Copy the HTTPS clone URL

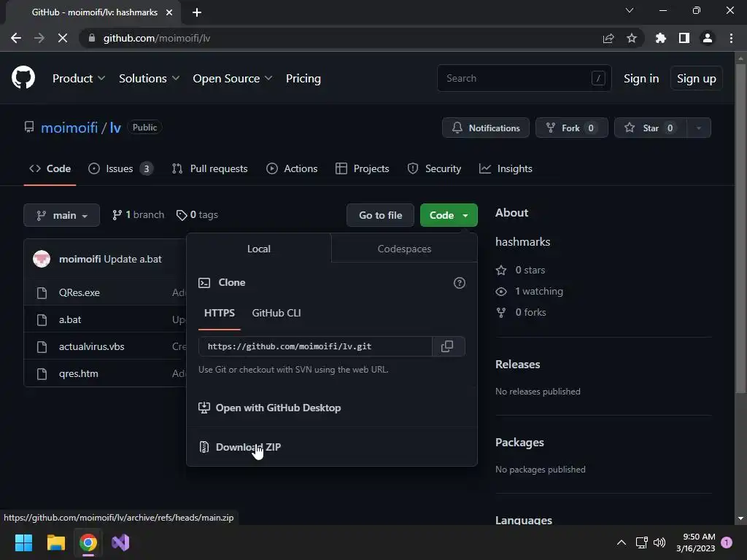(x=447, y=346)
